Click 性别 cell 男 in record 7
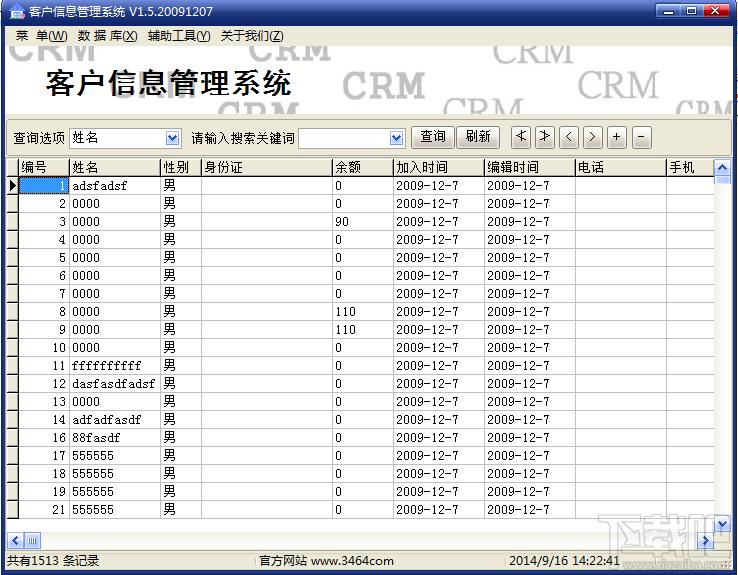Screen dimensions: 738x575 [181, 294]
